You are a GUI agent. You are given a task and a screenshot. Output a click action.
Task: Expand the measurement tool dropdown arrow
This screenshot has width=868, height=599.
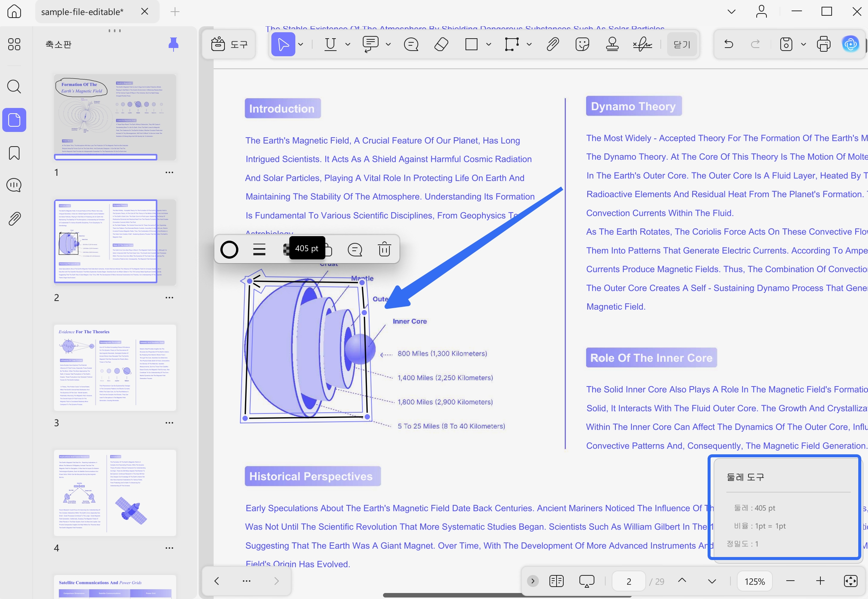(529, 44)
